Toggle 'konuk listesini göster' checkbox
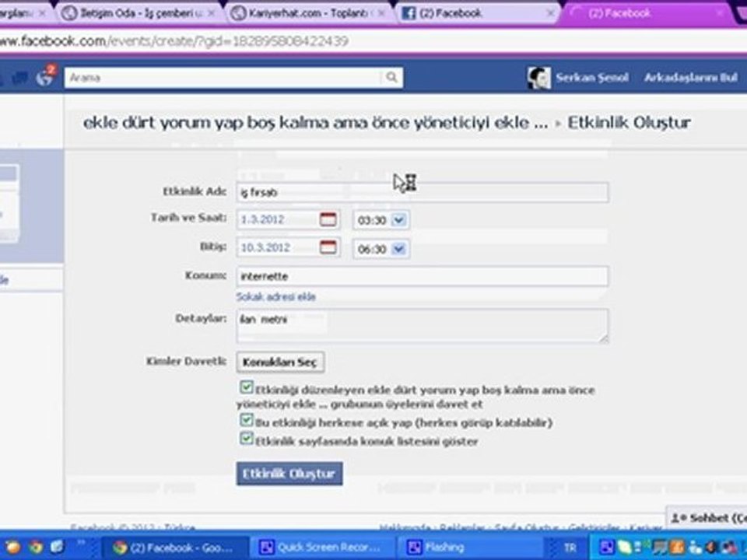Image resolution: width=747 pixels, height=560 pixels. point(247,438)
